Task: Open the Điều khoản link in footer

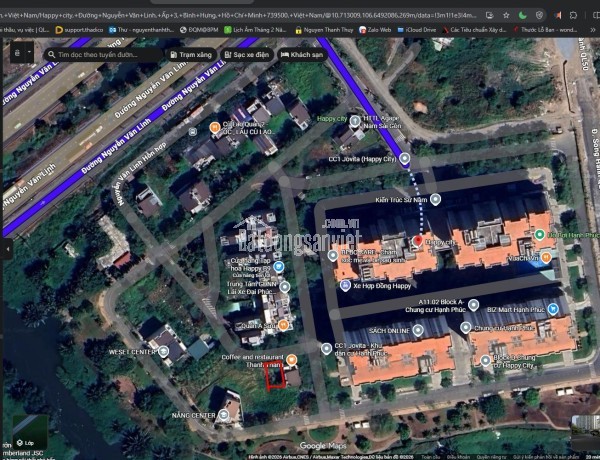Action: coord(458,457)
